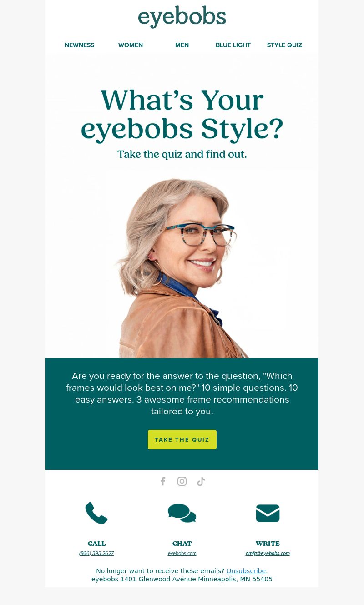
Task: Click the (866) 393-2627 phone link
Action: pos(96,553)
